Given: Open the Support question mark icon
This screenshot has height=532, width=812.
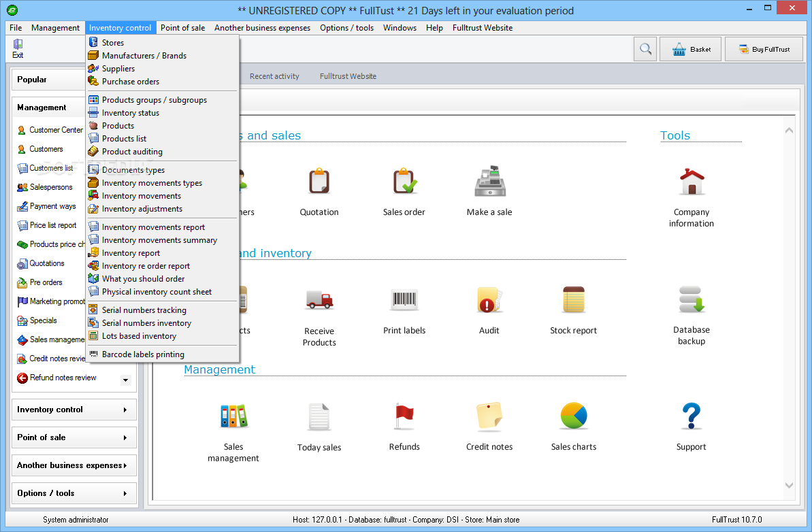Looking at the screenshot, I should 692,416.
